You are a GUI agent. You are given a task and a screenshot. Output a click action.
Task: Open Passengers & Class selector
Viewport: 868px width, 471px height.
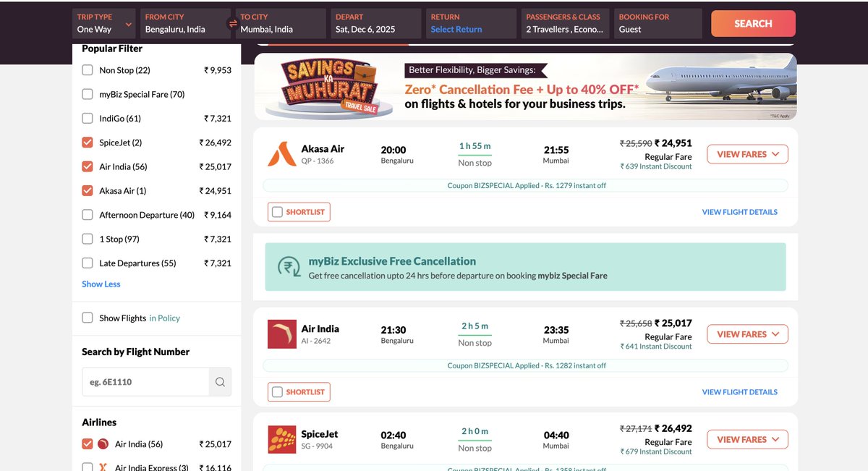pos(566,23)
